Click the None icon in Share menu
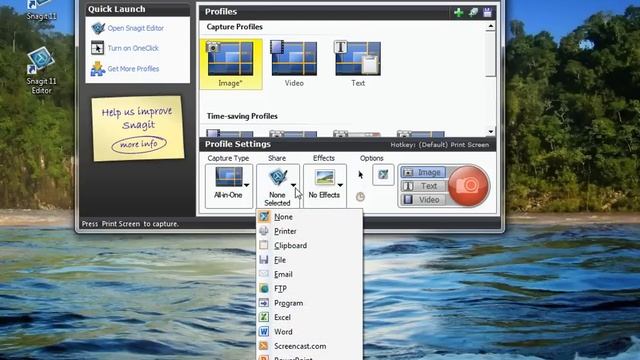 (264, 216)
